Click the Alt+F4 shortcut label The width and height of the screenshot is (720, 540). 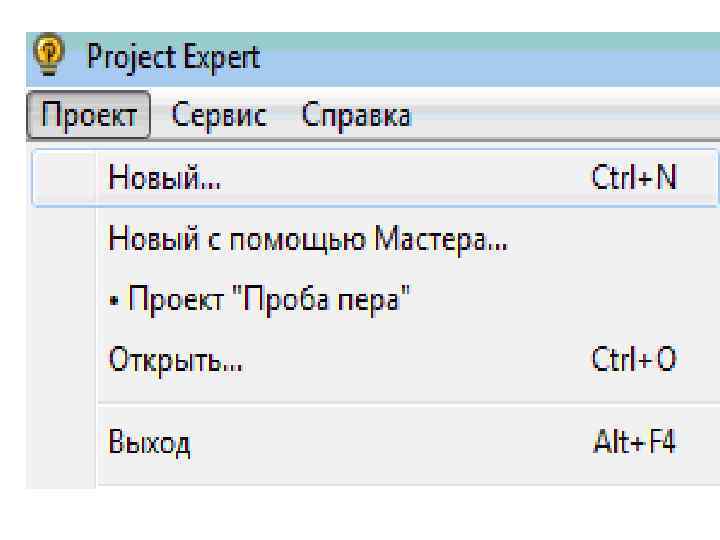[x=634, y=441]
